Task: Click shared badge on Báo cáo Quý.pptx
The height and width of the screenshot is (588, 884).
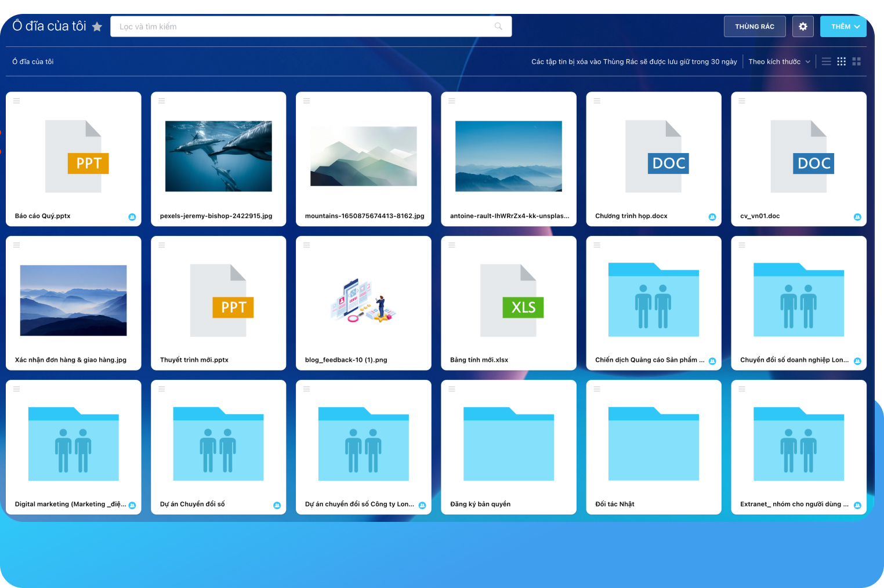Action: [132, 217]
